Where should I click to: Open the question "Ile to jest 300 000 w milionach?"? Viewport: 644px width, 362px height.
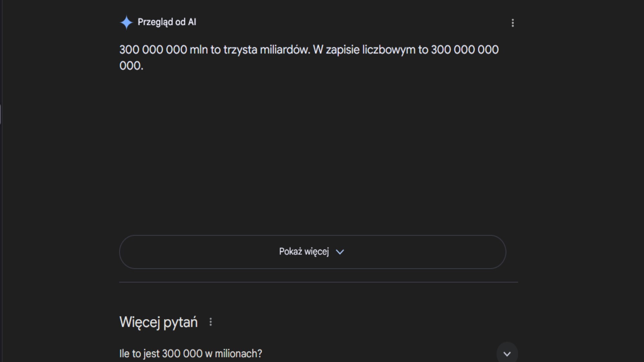point(191,354)
